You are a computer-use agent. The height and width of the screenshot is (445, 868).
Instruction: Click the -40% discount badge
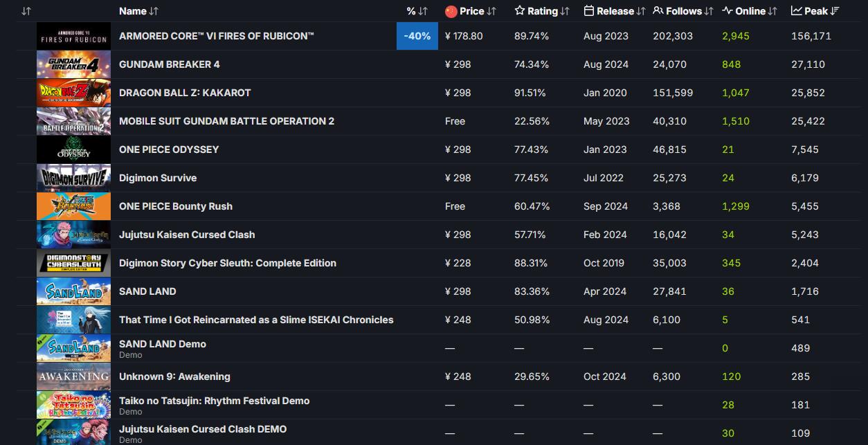417,36
